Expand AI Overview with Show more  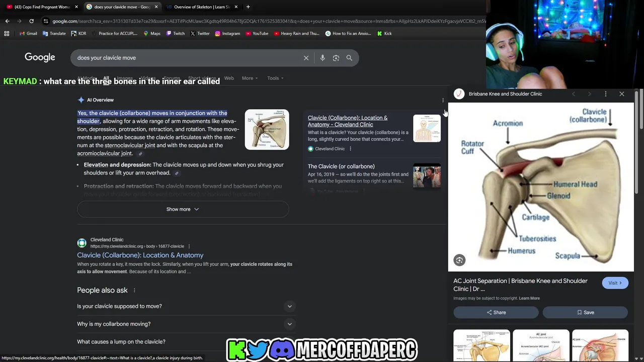(x=183, y=209)
